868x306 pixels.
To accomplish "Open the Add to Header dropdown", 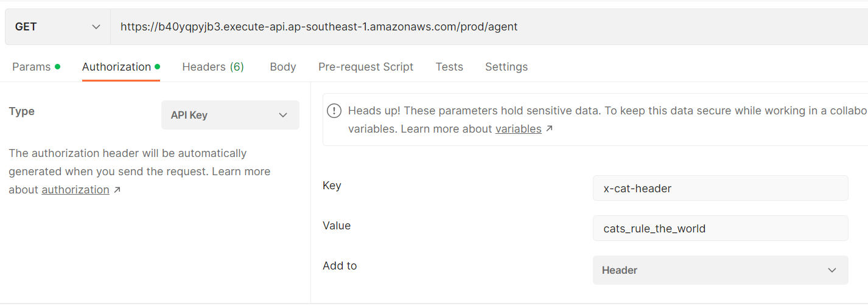I will pyautogui.click(x=720, y=270).
